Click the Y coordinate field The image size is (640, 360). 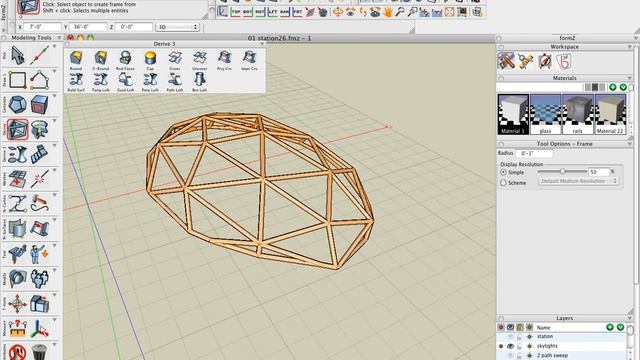88,27
